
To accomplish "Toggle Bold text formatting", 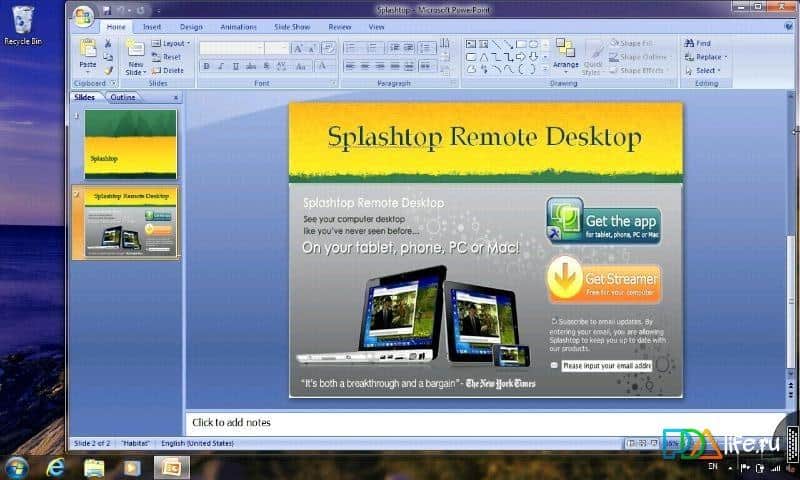I will tap(206, 67).
